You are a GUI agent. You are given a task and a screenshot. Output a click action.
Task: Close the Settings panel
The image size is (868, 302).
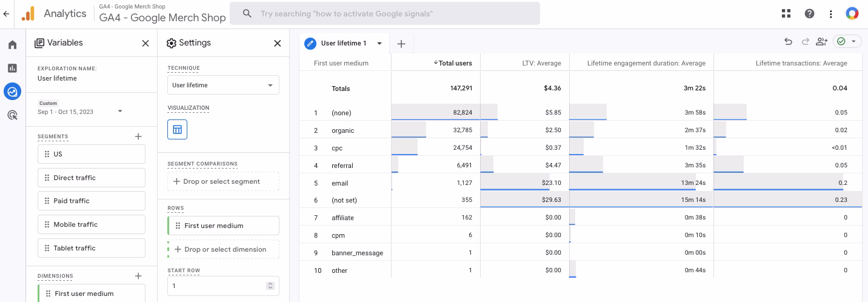pos(278,43)
